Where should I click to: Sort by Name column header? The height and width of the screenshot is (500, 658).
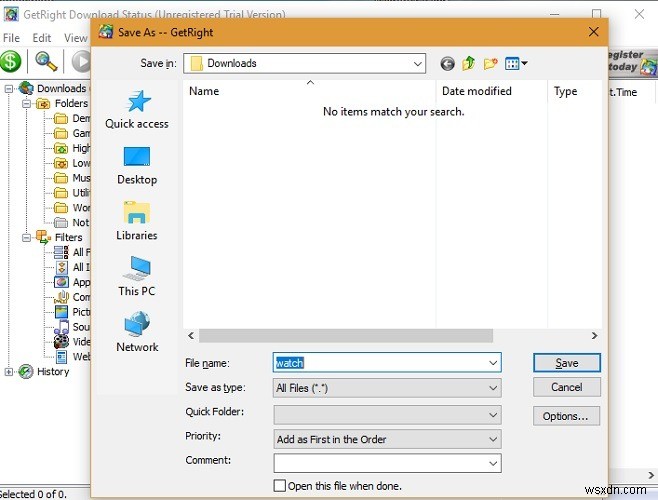310,91
